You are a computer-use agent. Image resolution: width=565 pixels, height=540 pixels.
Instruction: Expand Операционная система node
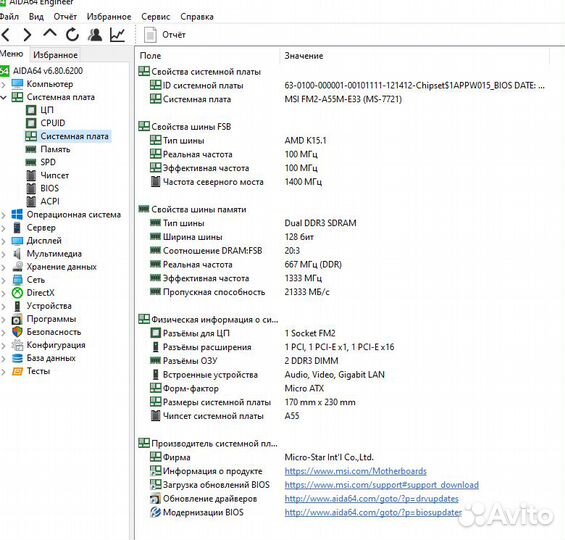pyautogui.click(x=4, y=215)
